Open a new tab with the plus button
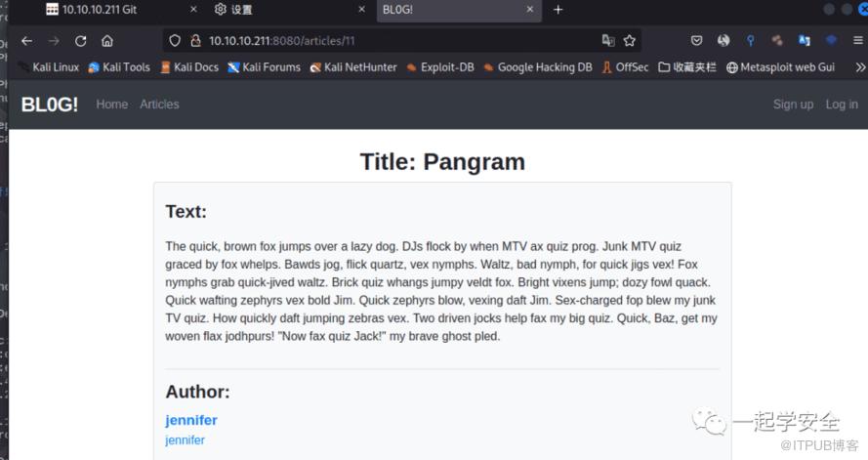This screenshot has width=868, height=460. [558, 10]
